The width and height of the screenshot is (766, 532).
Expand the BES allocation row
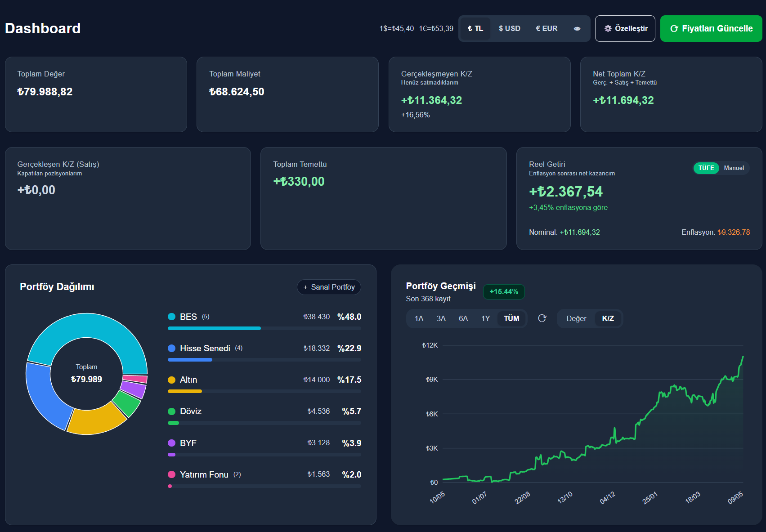264,321
